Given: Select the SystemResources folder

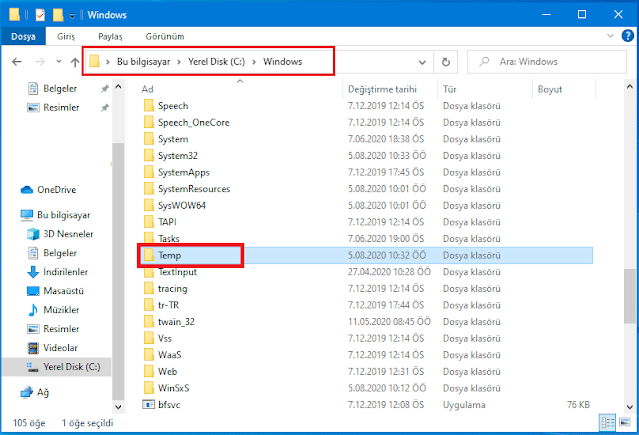Looking at the screenshot, I should [x=194, y=189].
